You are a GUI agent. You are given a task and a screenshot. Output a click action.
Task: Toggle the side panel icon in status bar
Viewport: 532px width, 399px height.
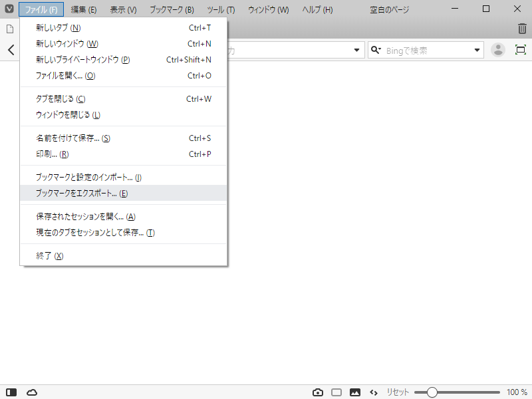coord(11,392)
